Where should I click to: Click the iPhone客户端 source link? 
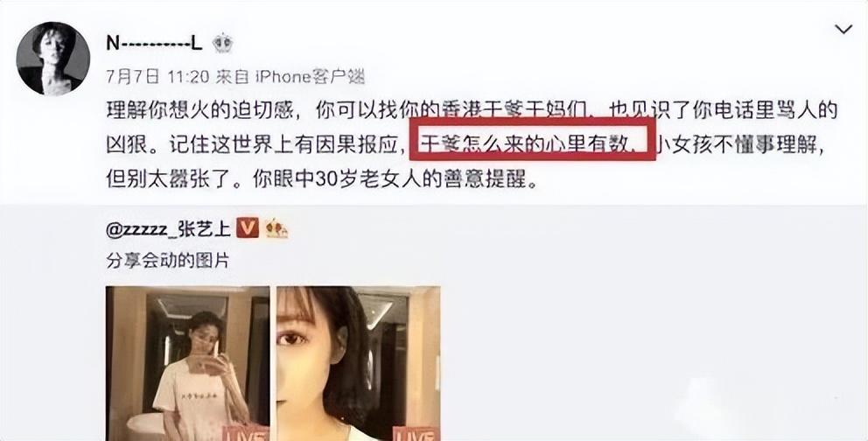point(310,76)
